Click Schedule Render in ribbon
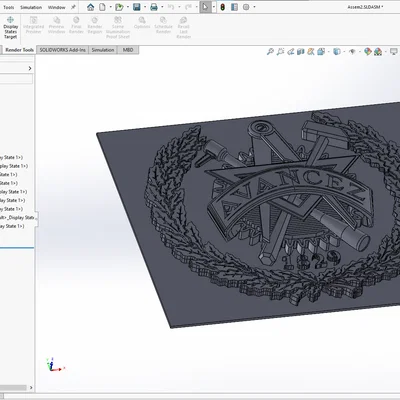The image size is (400, 400). click(x=163, y=25)
